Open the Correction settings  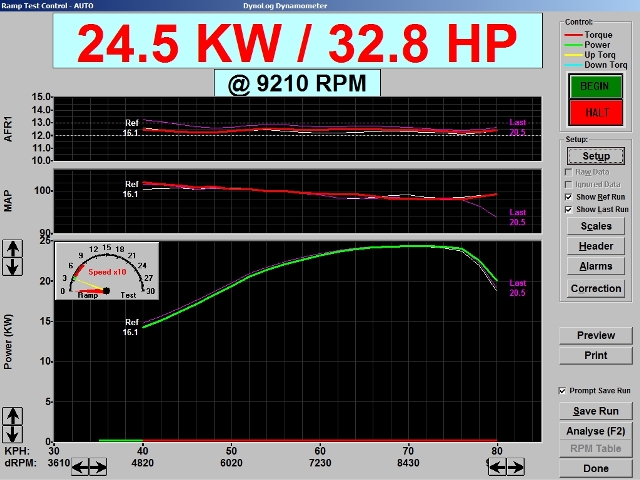pos(596,289)
